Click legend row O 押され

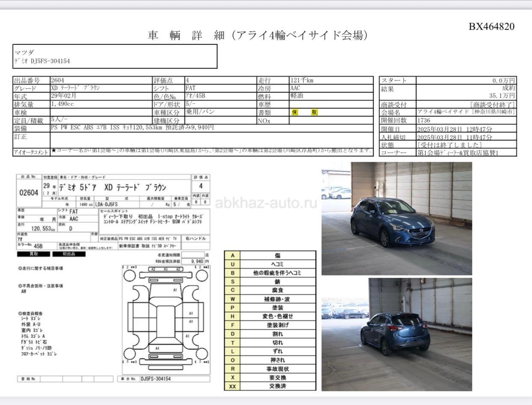click(270, 360)
